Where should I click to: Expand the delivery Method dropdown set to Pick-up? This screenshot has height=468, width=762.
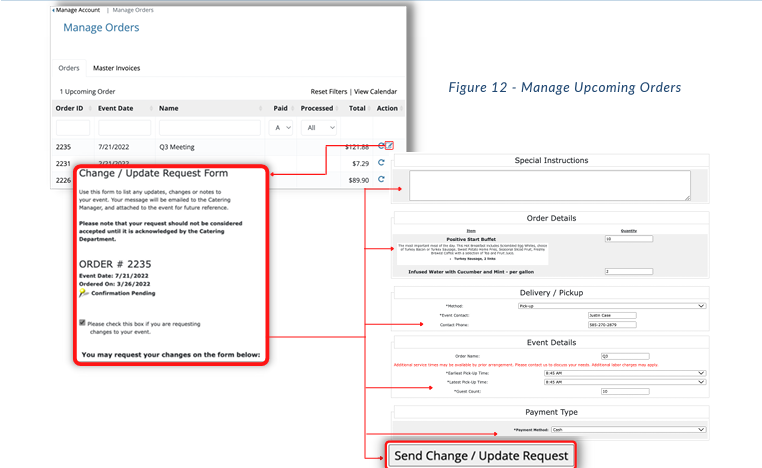click(x=612, y=306)
